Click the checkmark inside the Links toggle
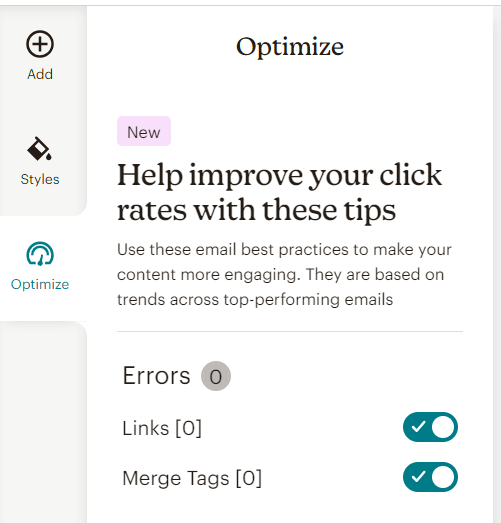The image size is (501, 523). pyautogui.click(x=418, y=427)
